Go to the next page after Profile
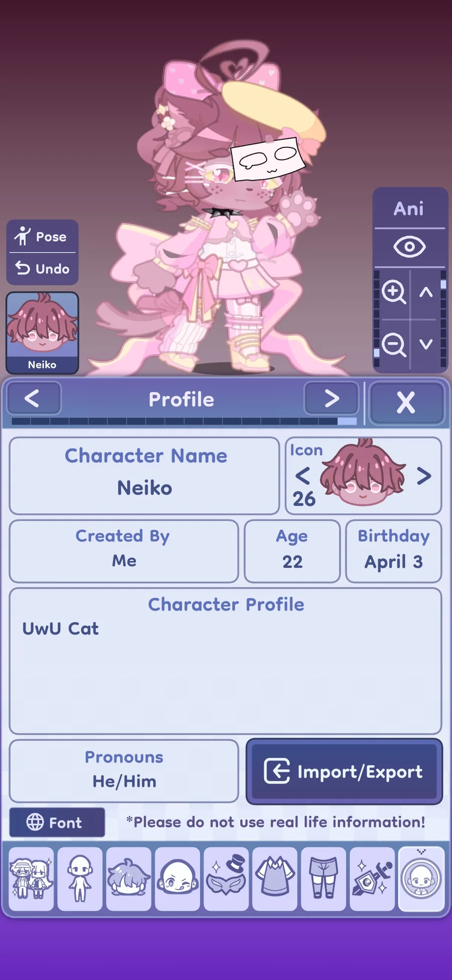Image resolution: width=452 pixels, height=980 pixels. (331, 399)
